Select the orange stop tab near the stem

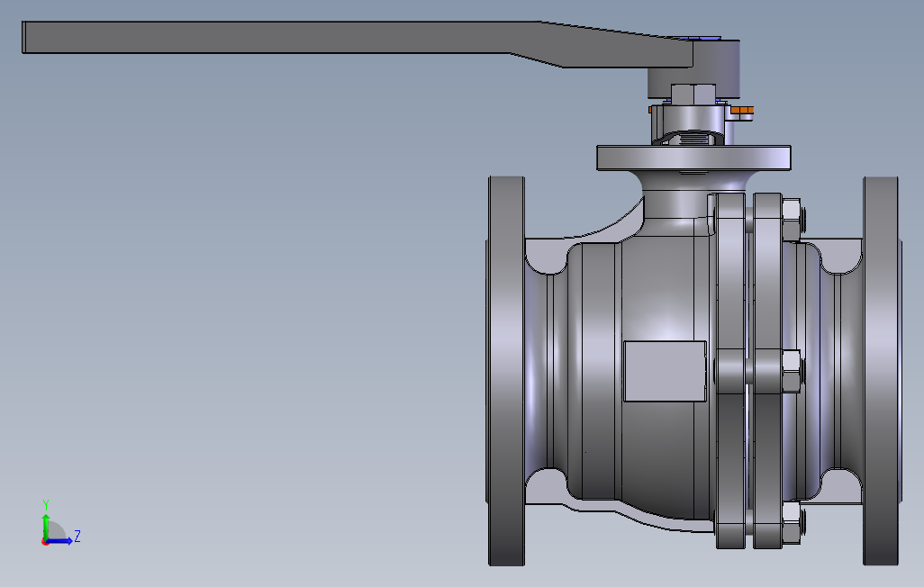pyautogui.click(x=742, y=110)
